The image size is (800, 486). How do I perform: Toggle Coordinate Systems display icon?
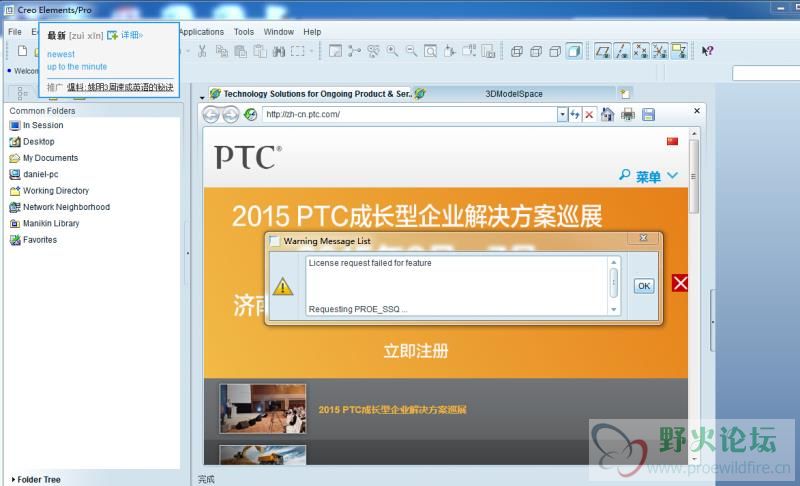tap(660, 50)
